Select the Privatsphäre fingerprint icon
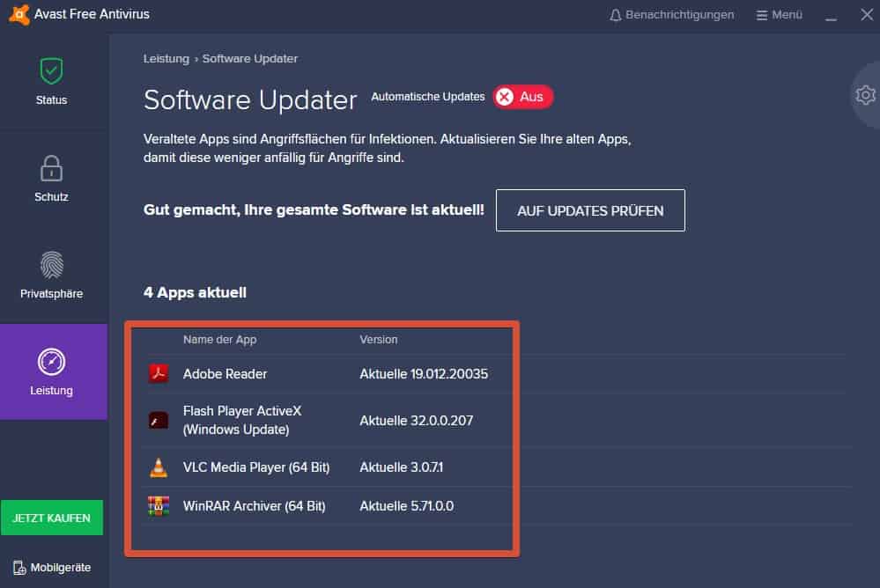 coord(52,265)
